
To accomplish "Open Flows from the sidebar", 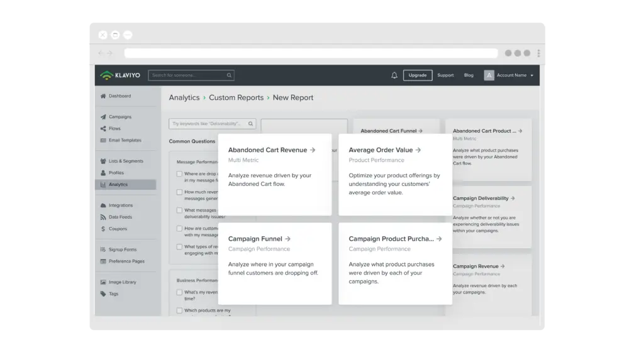I will (115, 128).
